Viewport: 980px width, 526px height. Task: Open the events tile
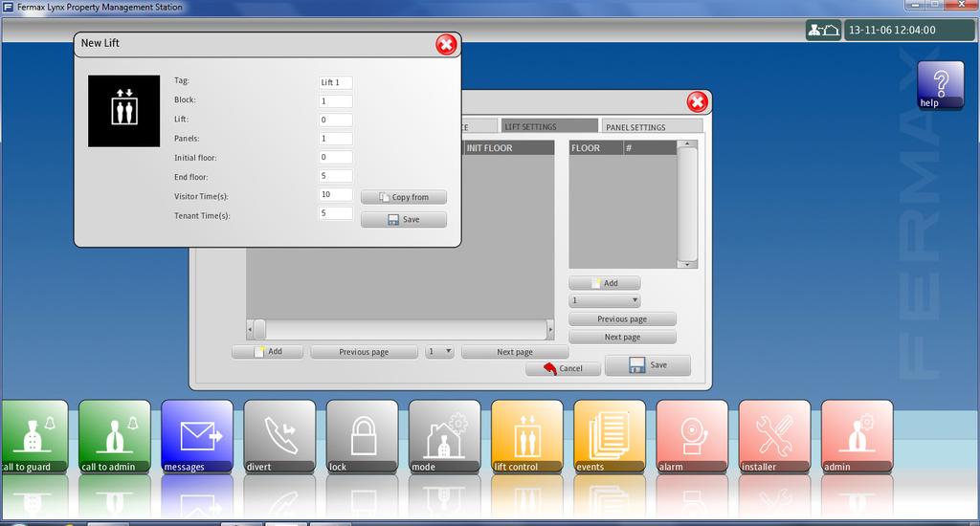click(x=610, y=436)
